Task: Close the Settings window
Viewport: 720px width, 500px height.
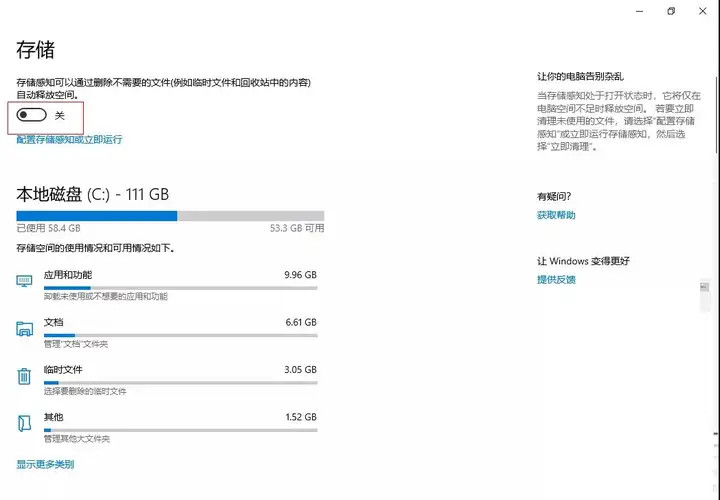Action: tap(703, 11)
